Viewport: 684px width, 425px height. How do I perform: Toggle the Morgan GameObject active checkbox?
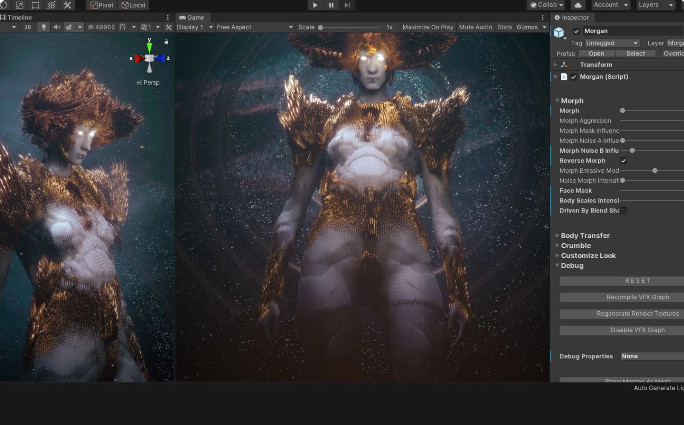pyautogui.click(x=576, y=31)
